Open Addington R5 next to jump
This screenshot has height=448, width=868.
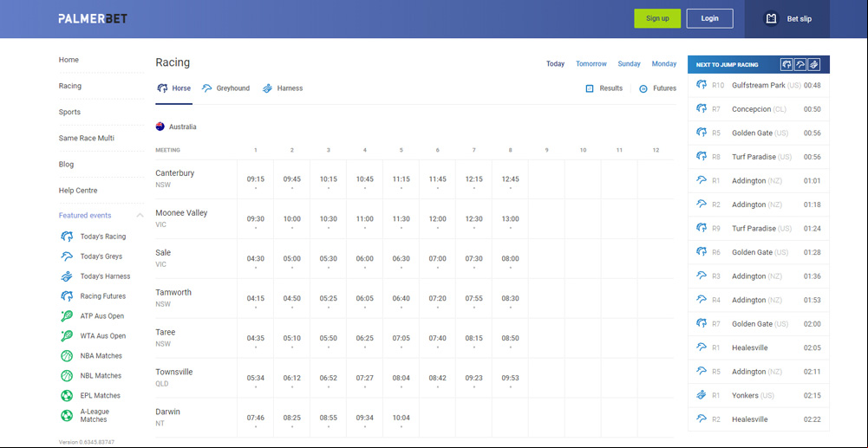(x=759, y=372)
